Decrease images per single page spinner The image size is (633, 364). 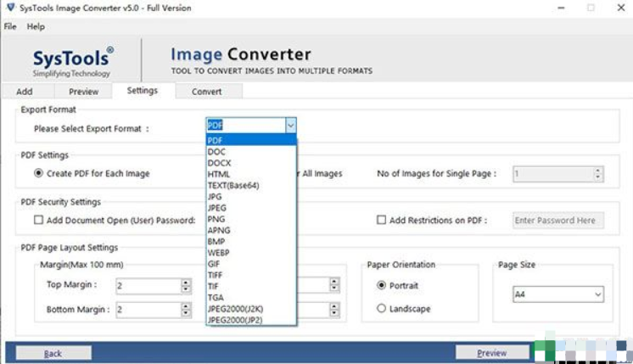tap(598, 177)
